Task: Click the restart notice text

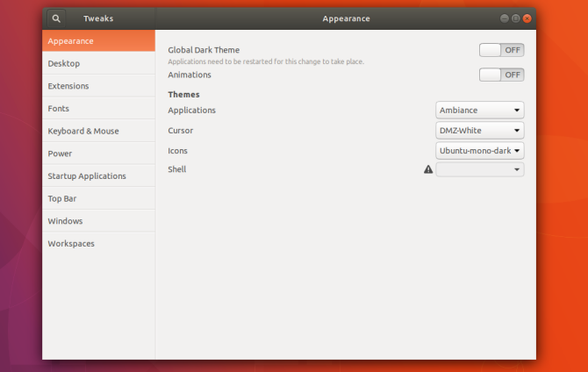Action: (266, 61)
